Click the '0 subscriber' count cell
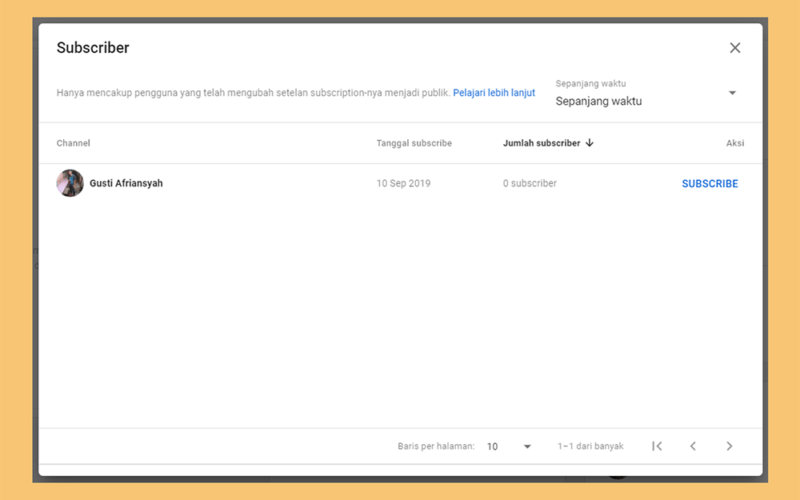The height and width of the screenshot is (500, 800). (530, 183)
